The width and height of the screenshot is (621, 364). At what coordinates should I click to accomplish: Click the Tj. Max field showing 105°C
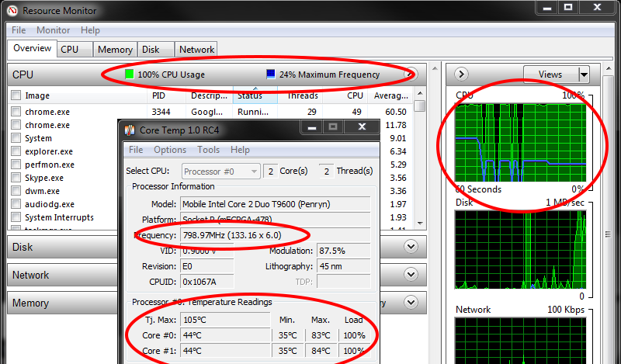click(x=225, y=320)
